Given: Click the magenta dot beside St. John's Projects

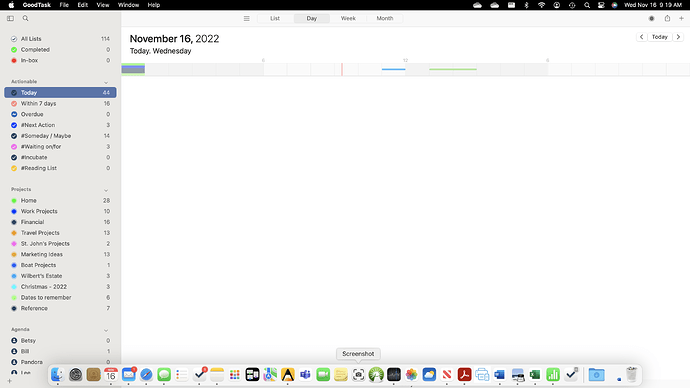Looking at the screenshot, I should [x=14, y=244].
